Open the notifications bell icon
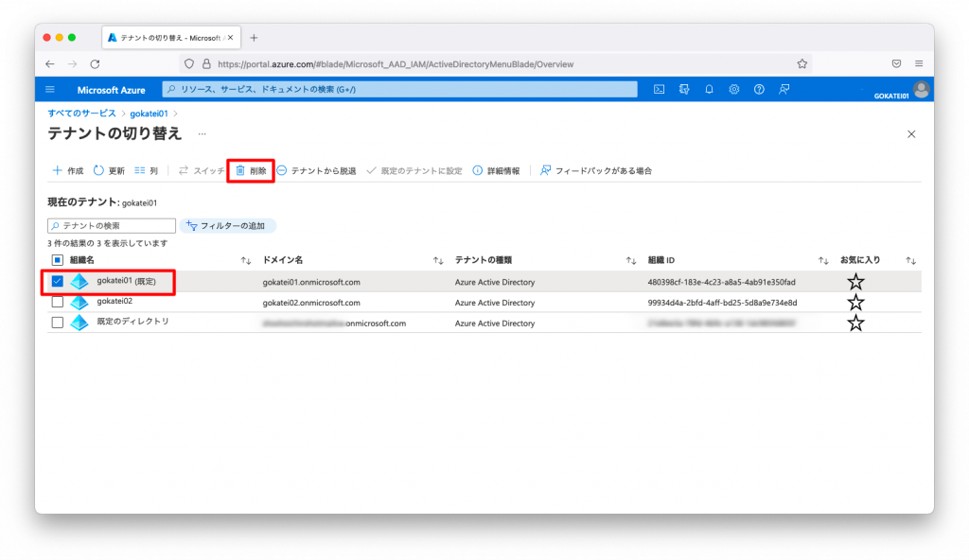Image resolution: width=969 pixels, height=560 pixels. pos(709,89)
